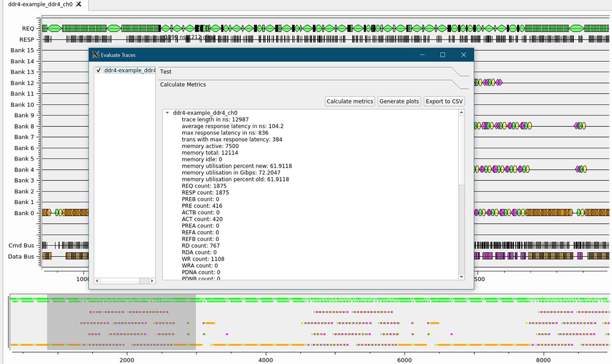The width and height of the screenshot is (612, 364).
Task: Select 'ACTB count: 0' row
Action: [x=201, y=212]
